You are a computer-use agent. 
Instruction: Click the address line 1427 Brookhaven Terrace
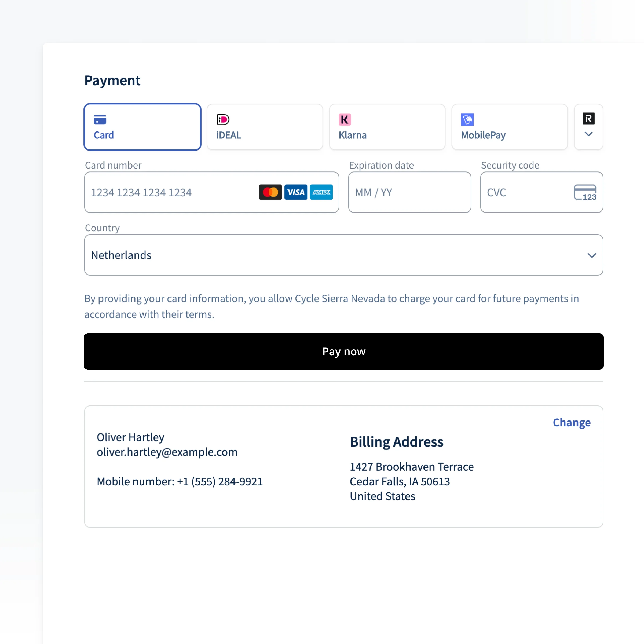411,467
